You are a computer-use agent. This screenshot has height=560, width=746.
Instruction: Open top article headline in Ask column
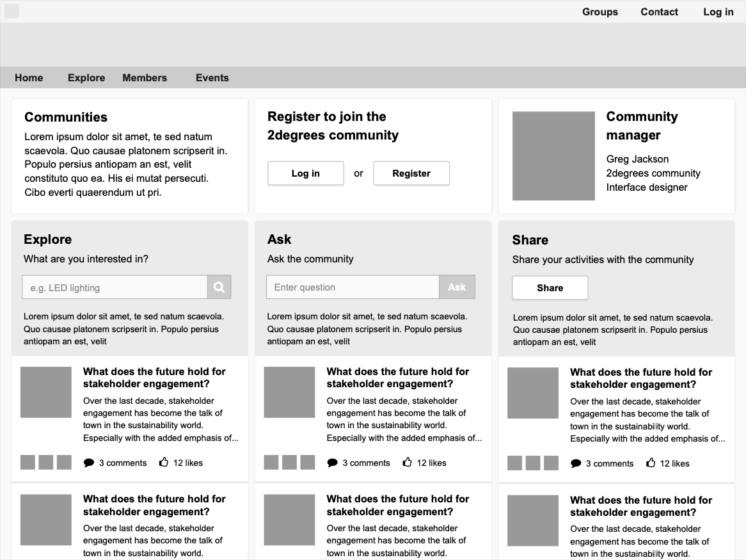pos(398,378)
